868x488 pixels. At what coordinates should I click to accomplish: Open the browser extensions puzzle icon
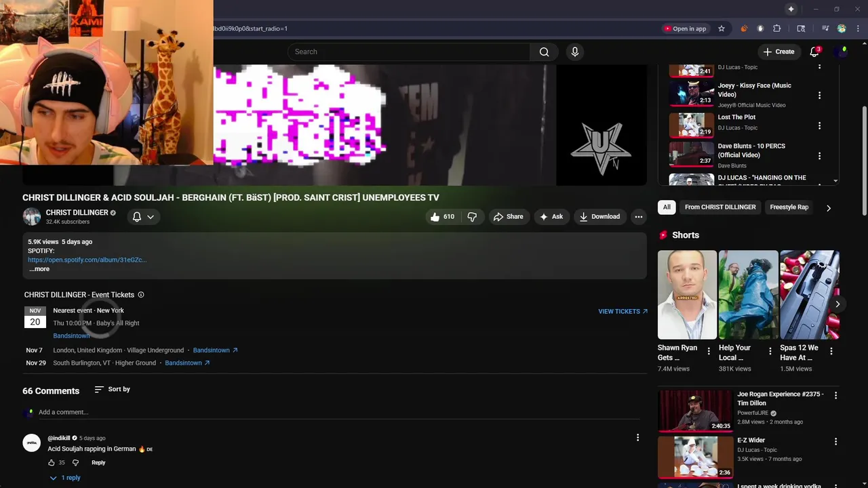pyautogui.click(x=777, y=28)
